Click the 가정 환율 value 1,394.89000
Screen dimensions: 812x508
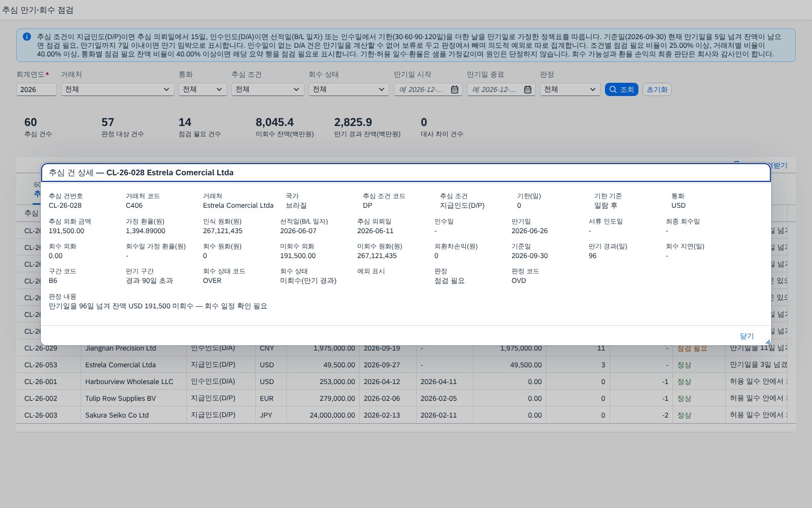click(146, 231)
